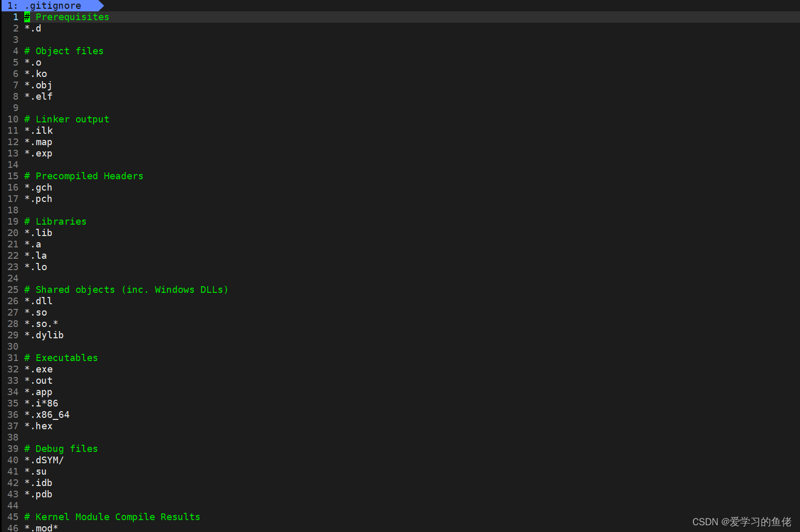The height and width of the screenshot is (532, 800).
Task: Click the '# Shared objects (inc. Windows DLLs)' comment
Action: [126, 290]
